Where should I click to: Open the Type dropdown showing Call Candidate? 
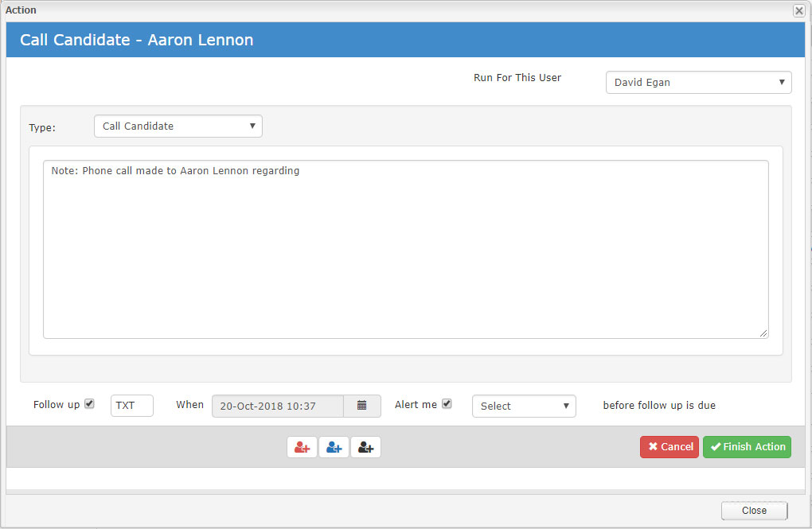click(x=178, y=126)
